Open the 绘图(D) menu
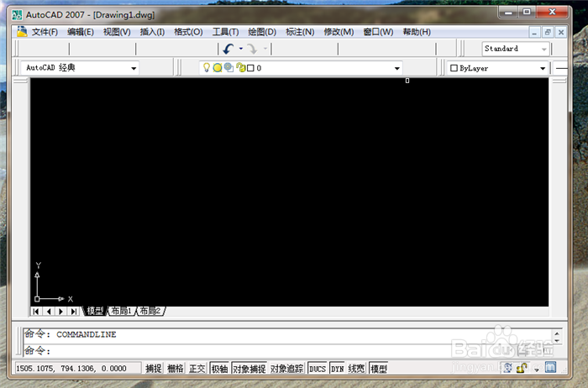Screen dimensions: 588x388 coord(262,32)
